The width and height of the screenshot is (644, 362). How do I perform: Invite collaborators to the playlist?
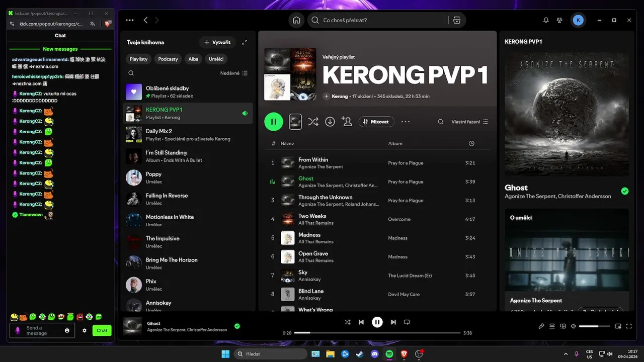click(x=347, y=121)
